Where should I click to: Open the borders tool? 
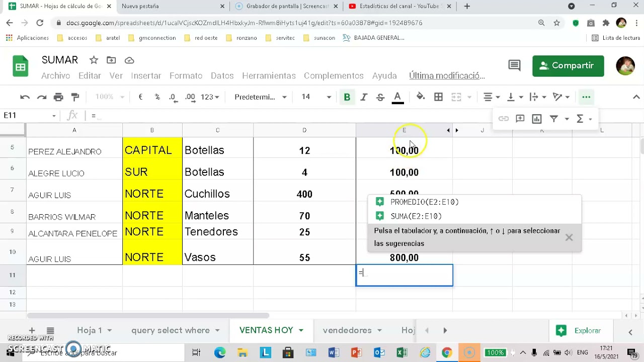coord(438,97)
